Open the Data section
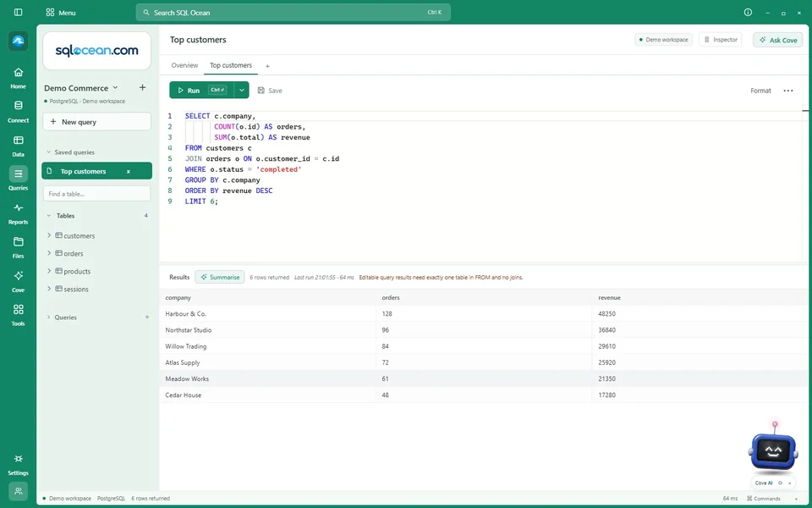812x508 pixels. [x=18, y=146]
